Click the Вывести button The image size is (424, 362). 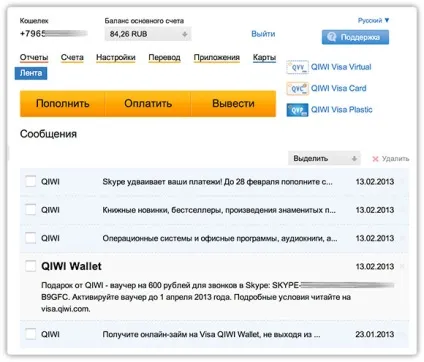(233, 104)
